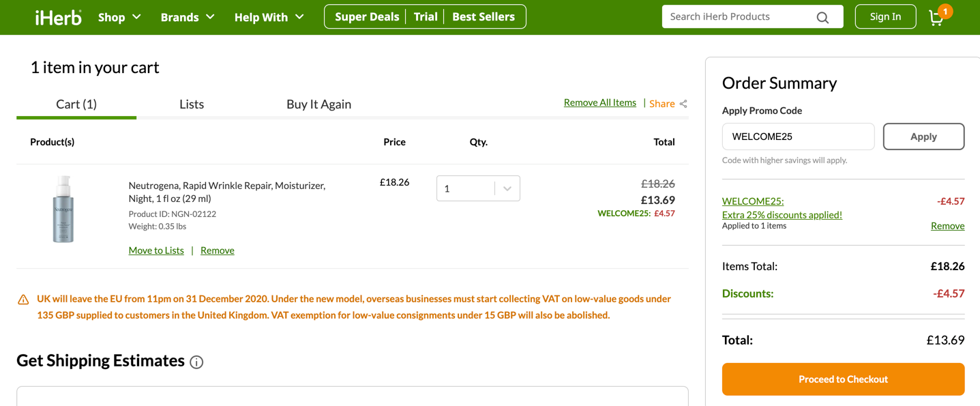Open the Trial section
Screen dimensions: 980x406
point(426,17)
